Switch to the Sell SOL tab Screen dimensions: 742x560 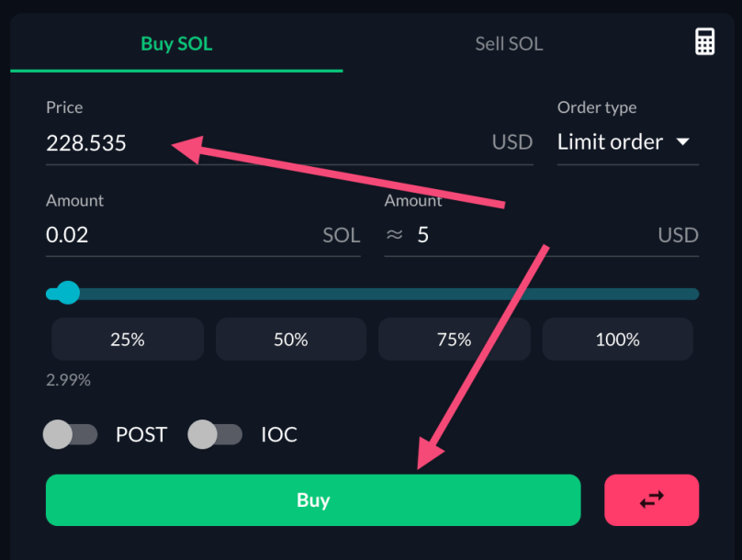[x=509, y=43]
